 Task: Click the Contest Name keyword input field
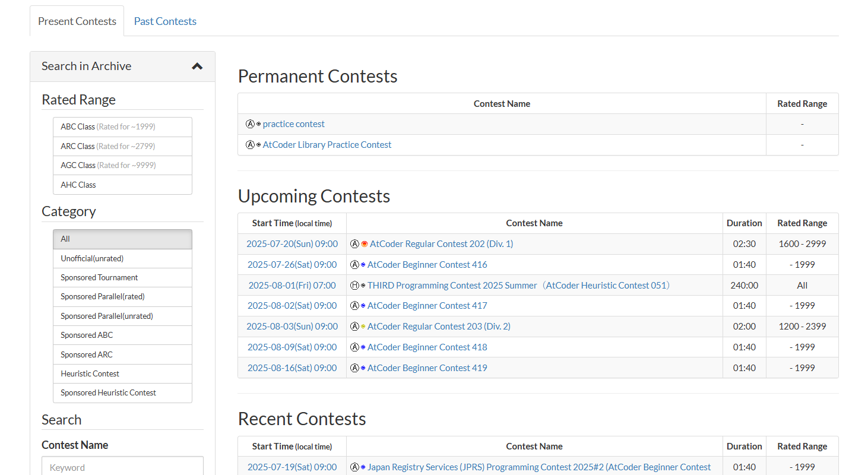tap(122, 467)
